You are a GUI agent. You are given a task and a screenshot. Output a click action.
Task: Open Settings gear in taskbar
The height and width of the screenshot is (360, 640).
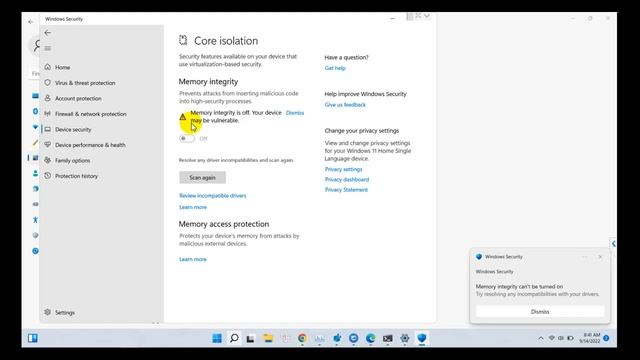tap(405, 338)
